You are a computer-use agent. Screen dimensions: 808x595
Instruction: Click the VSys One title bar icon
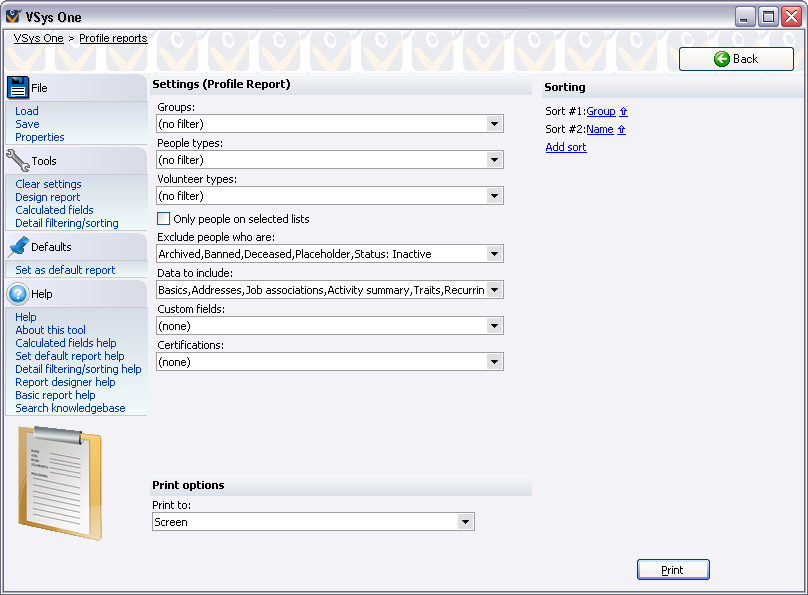point(14,17)
